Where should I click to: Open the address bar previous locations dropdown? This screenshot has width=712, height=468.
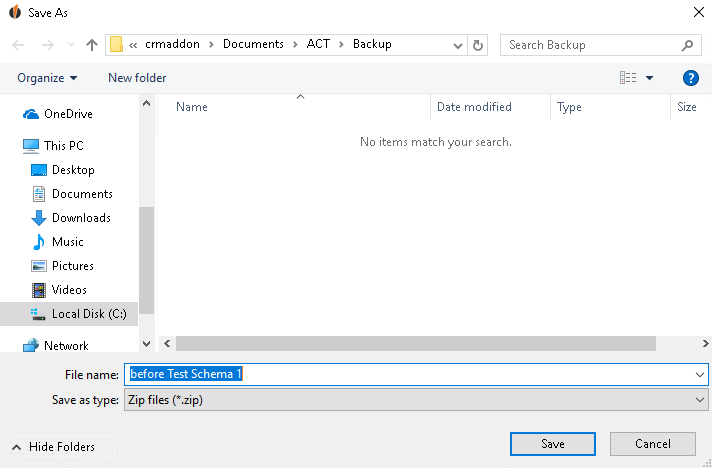pyautogui.click(x=458, y=45)
